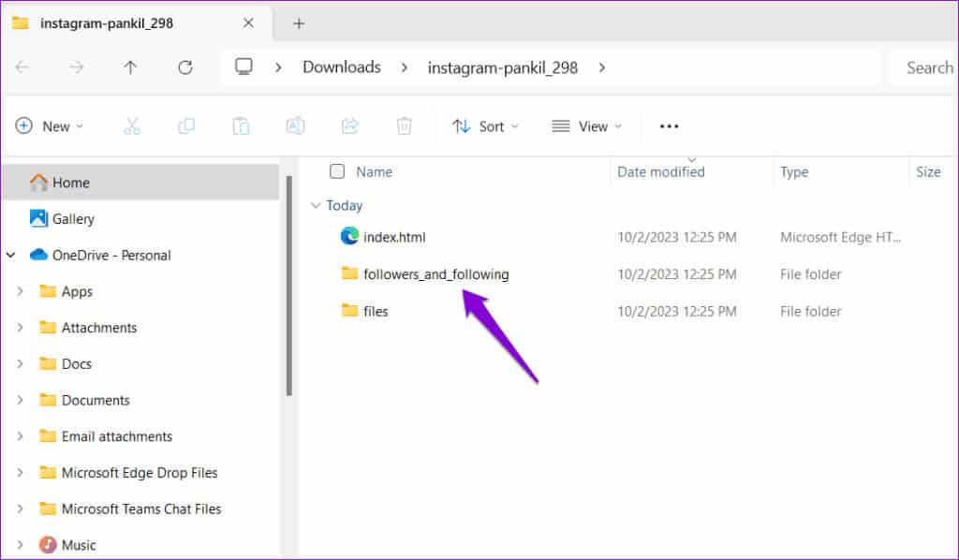Sort by the Size column header
Viewport: 959px width, 560px height.
click(928, 171)
